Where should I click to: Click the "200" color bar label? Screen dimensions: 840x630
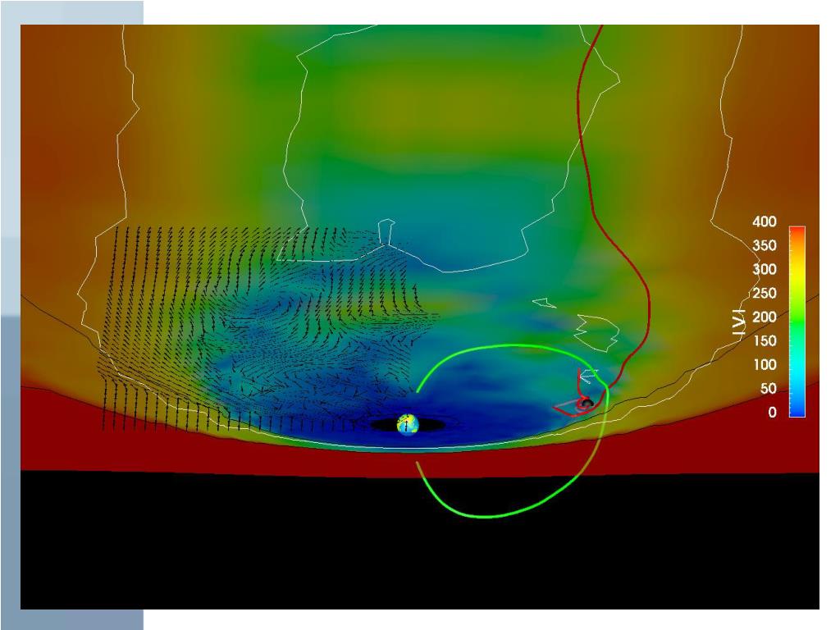764,317
